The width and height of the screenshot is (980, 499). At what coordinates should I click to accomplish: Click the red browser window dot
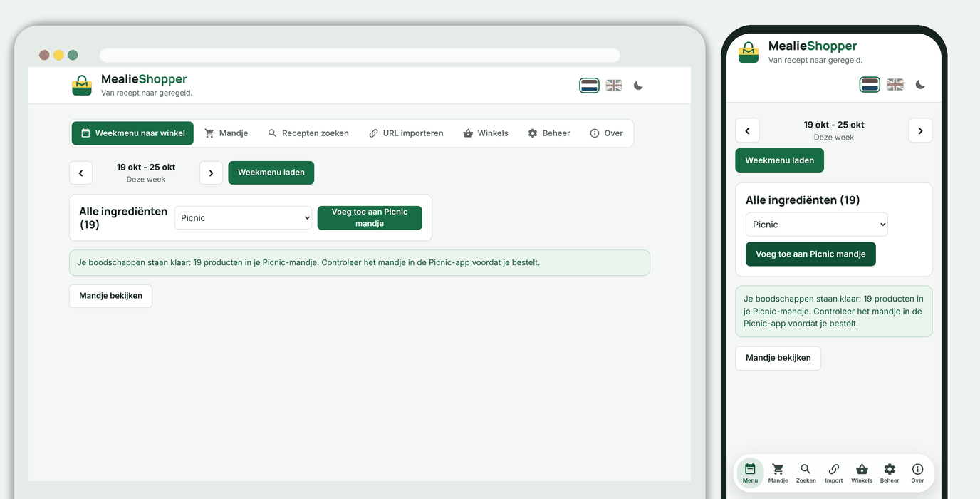pyautogui.click(x=44, y=55)
